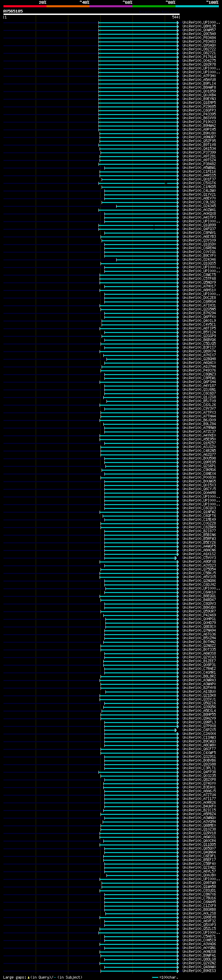Image resolution: width=222 pixels, height=980 pixels.
Task: Select row label UniRef100_P38482
Action: coord(199,164)
